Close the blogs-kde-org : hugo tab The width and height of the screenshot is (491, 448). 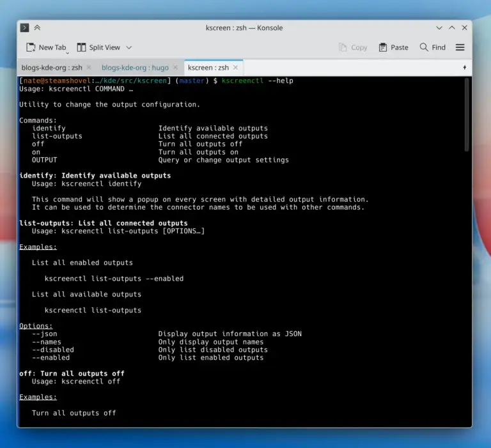[175, 67]
